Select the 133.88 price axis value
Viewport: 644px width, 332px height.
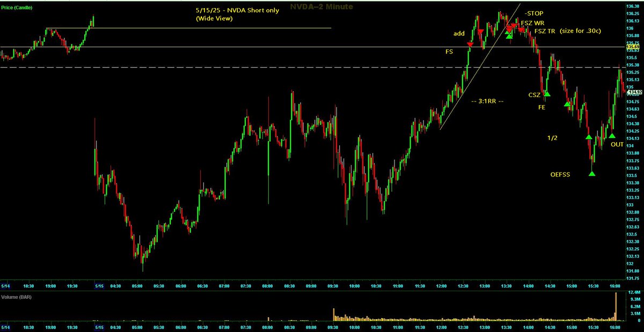[633, 153]
